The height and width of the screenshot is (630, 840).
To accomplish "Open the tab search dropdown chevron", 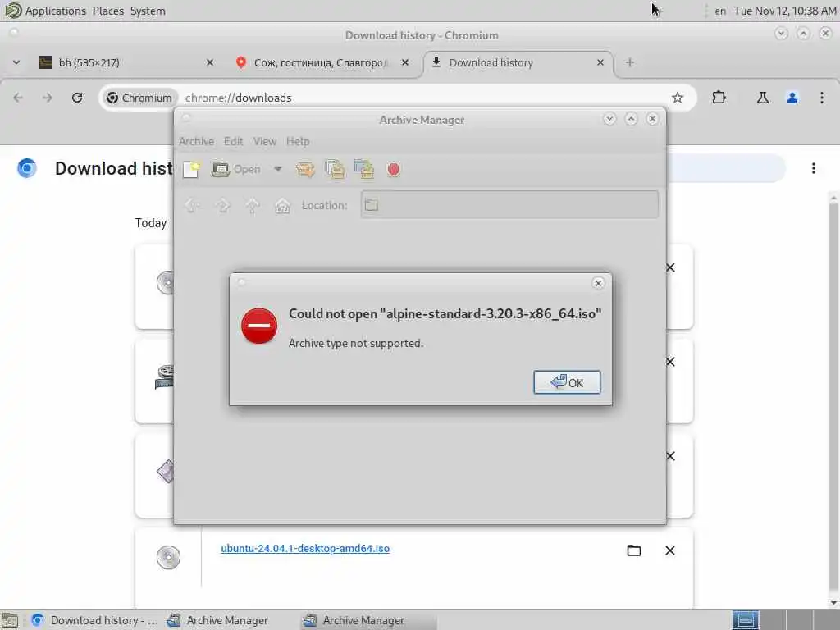I will (16, 62).
